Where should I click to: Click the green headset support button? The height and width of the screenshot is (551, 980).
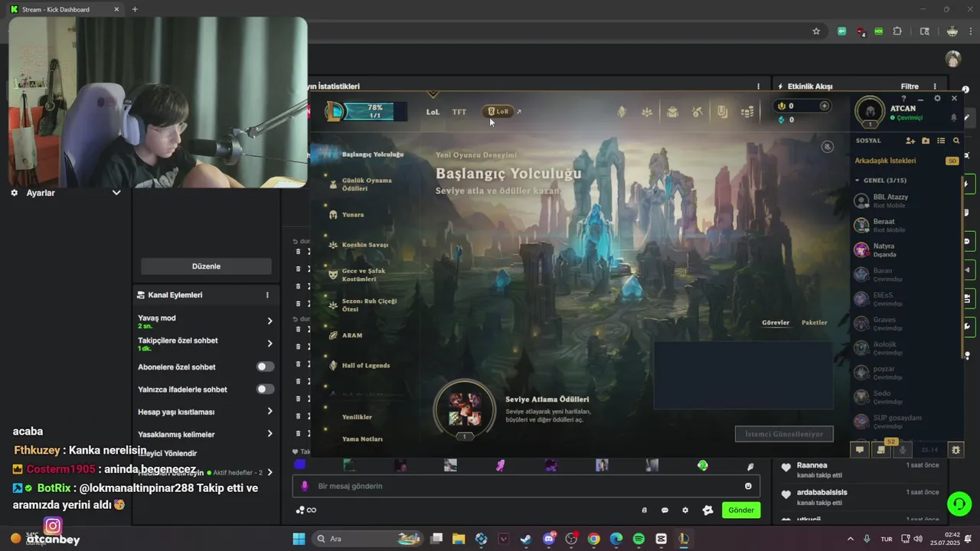pos(959,504)
